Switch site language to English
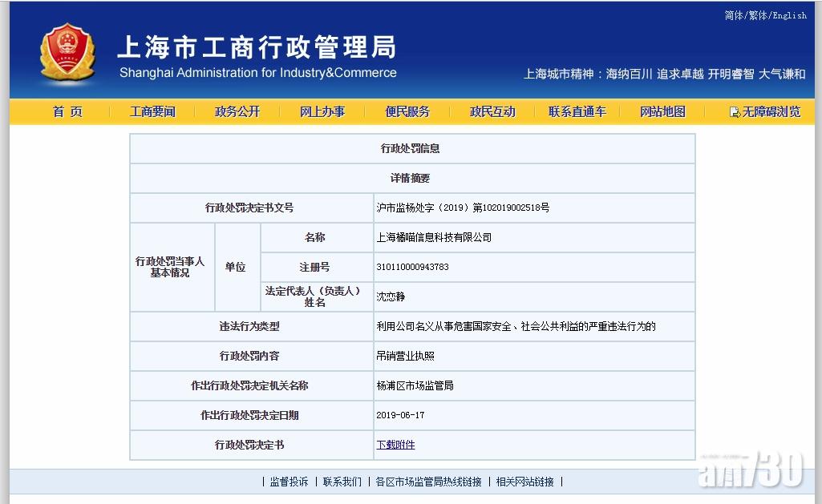This screenshot has height=504, width=822. pyautogui.click(x=790, y=15)
